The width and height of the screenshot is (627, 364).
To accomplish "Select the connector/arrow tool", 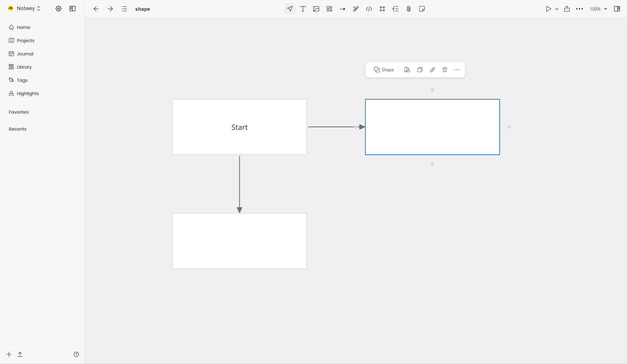I will pos(342,9).
